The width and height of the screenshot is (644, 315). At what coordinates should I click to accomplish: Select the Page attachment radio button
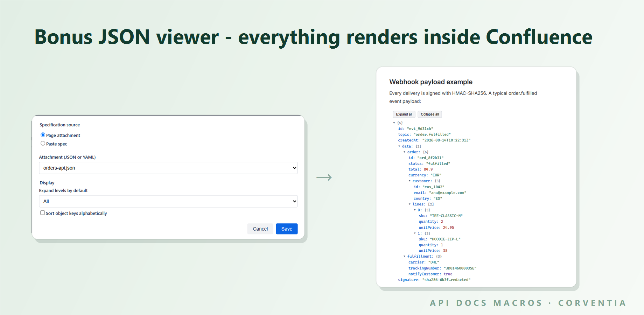coord(43,135)
